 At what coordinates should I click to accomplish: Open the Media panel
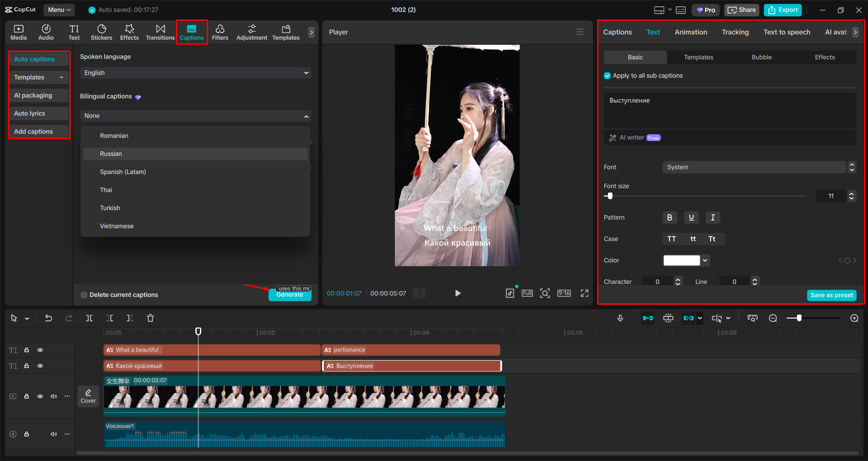pos(18,32)
